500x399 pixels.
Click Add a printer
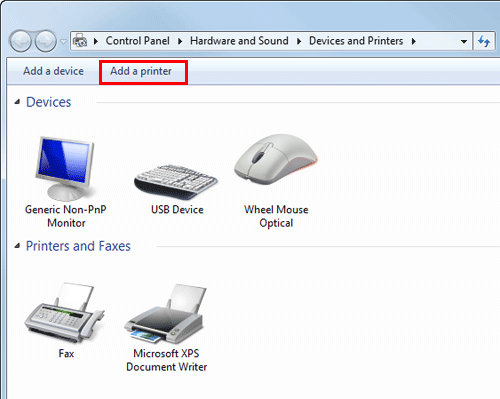[x=141, y=71]
